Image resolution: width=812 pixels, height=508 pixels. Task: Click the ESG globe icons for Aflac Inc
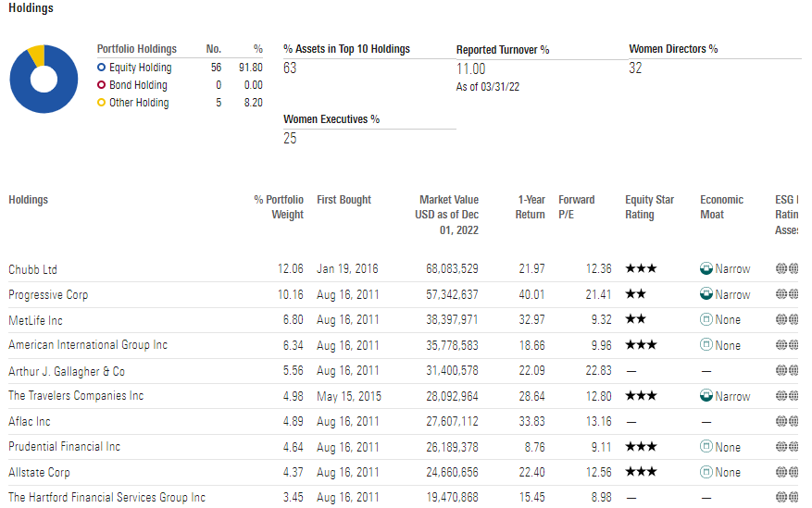click(x=787, y=421)
